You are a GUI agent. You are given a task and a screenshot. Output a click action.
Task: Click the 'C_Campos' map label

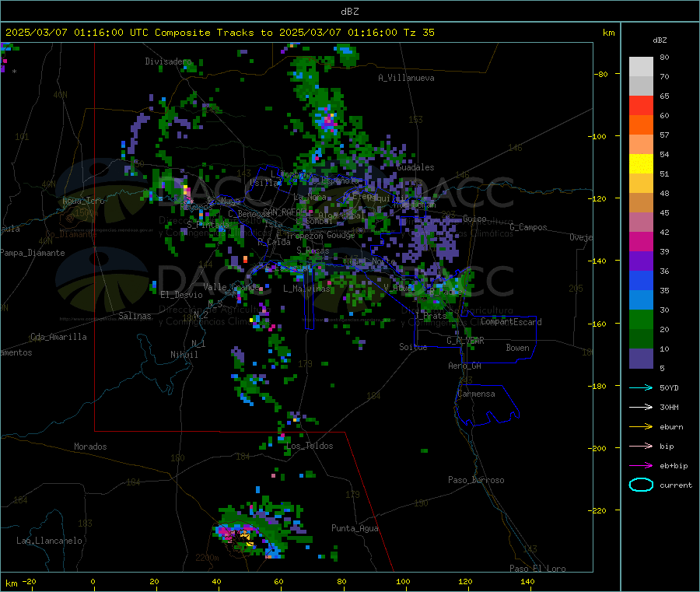[528, 227]
